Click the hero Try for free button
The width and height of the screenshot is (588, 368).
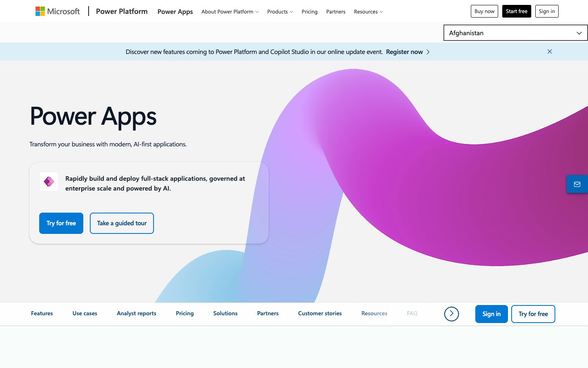pyautogui.click(x=61, y=223)
